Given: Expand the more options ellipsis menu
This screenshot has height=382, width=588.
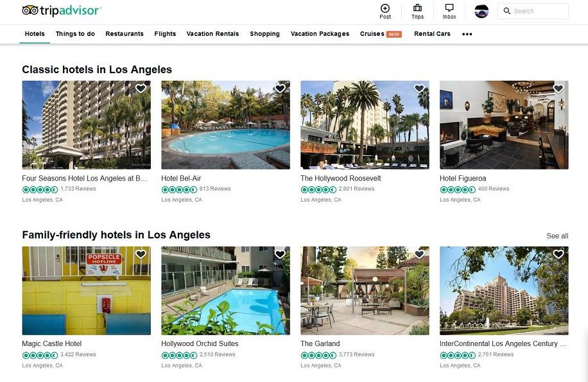Looking at the screenshot, I should coord(467,34).
